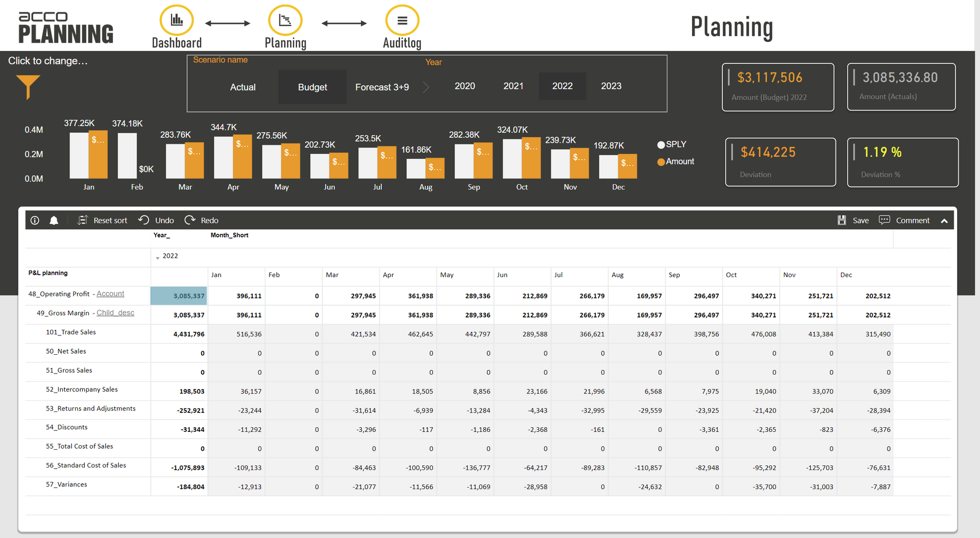The image size is (980, 538).
Task: Click the Deviation % 1.19 % card
Action: tap(903, 162)
